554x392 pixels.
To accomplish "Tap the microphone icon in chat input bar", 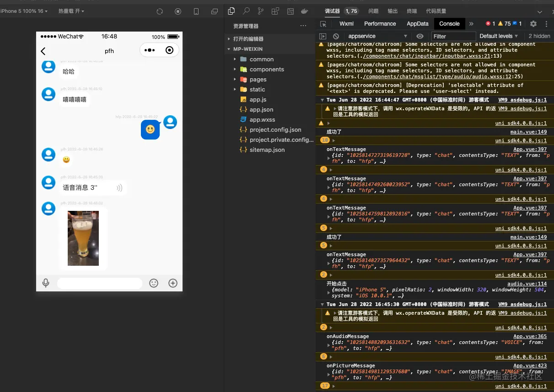I will pos(46,283).
